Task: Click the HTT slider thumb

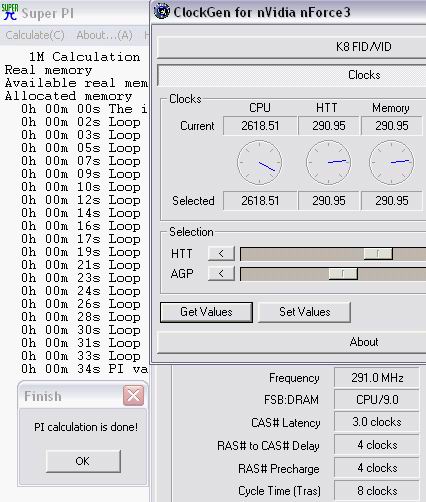Action: click(x=378, y=254)
